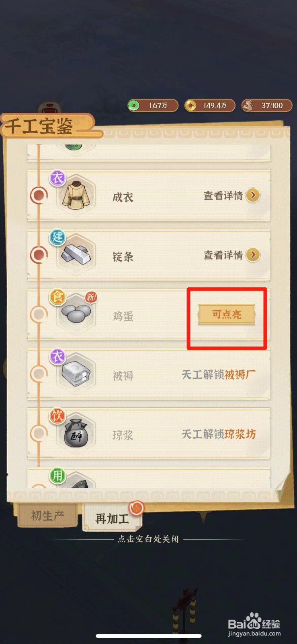Select the 鸡蛋 unlit timeline node
The height and width of the screenshot is (644, 297).
click(39, 314)
